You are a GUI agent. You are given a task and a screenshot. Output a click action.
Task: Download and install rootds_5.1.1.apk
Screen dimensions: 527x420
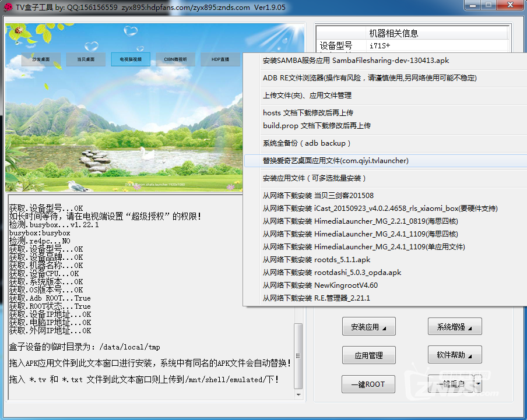(317, 260)
